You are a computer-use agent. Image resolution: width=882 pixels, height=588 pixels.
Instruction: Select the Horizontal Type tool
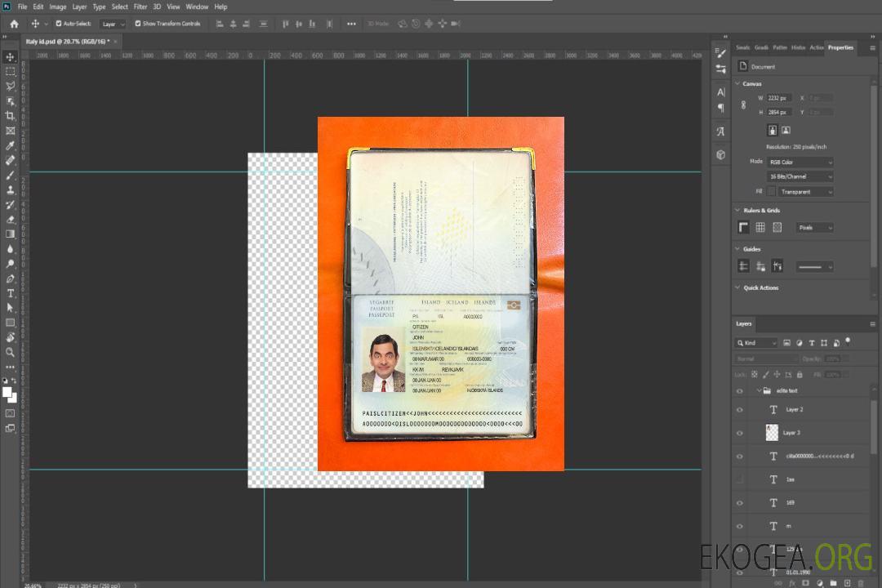[11, 293]
